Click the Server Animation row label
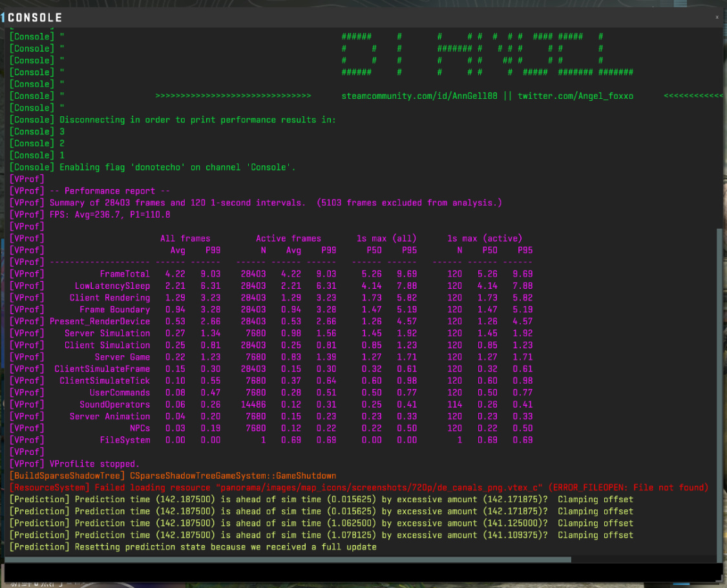This screenshot has width=727, height=588. tap(110, 416)
